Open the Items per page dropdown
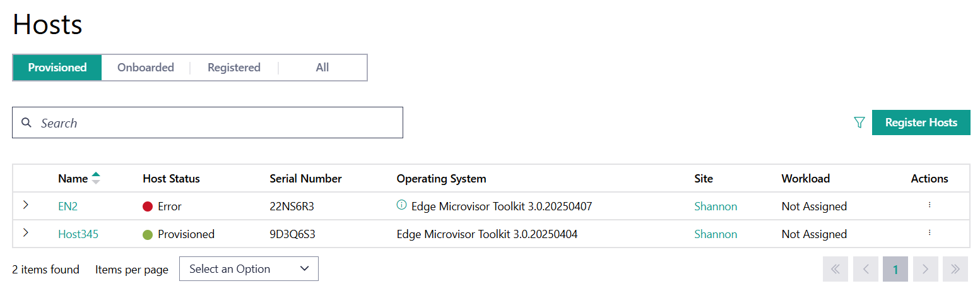Viewport: 980px width, 305px height. point(249,269)
